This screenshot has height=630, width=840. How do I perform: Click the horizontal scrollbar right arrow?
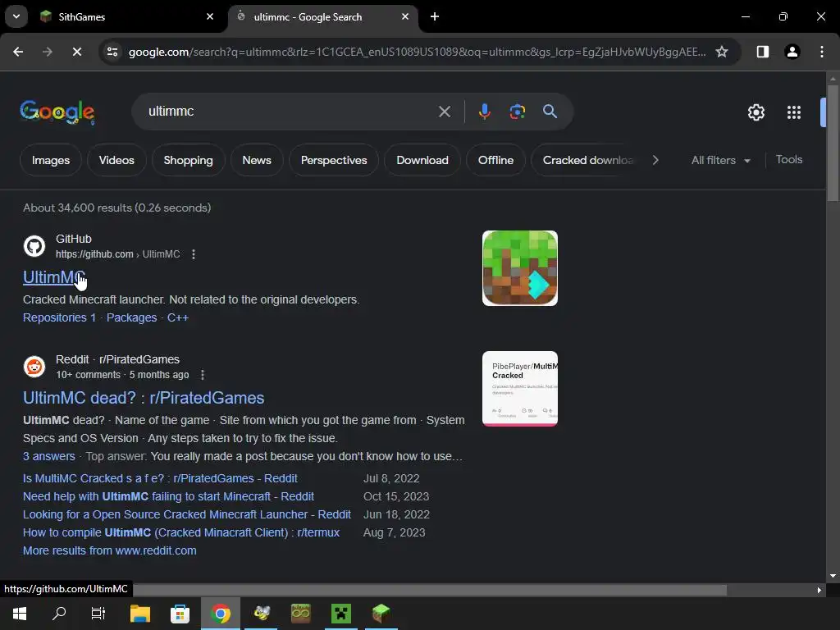click(x=819, y=590)
